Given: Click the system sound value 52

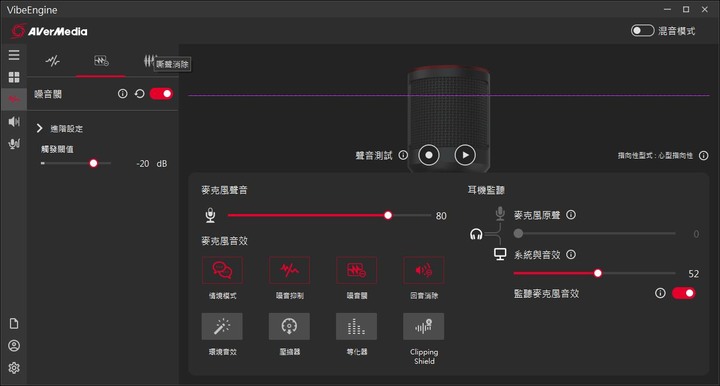Looking at the screenshot, I should 693,274.
